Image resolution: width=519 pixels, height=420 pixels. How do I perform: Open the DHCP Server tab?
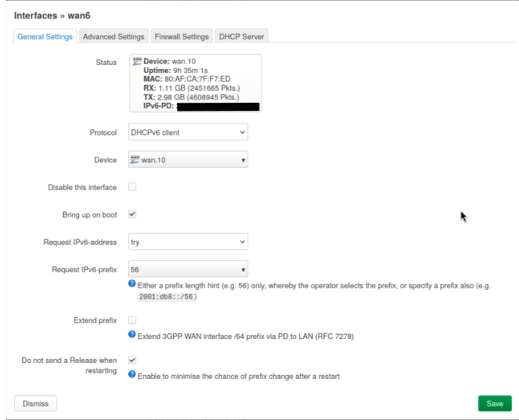(x=242, y=36)
